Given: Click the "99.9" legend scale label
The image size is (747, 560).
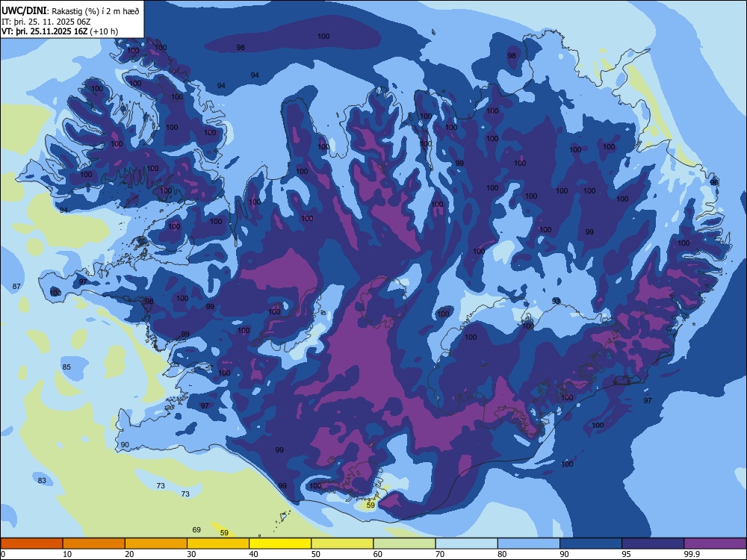Looking at the screenshot, I should pyautogui.click(x=691, y=554).
